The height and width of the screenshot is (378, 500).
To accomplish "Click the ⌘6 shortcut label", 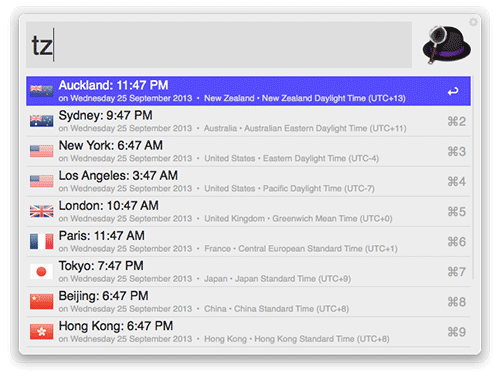I will 456,242.
